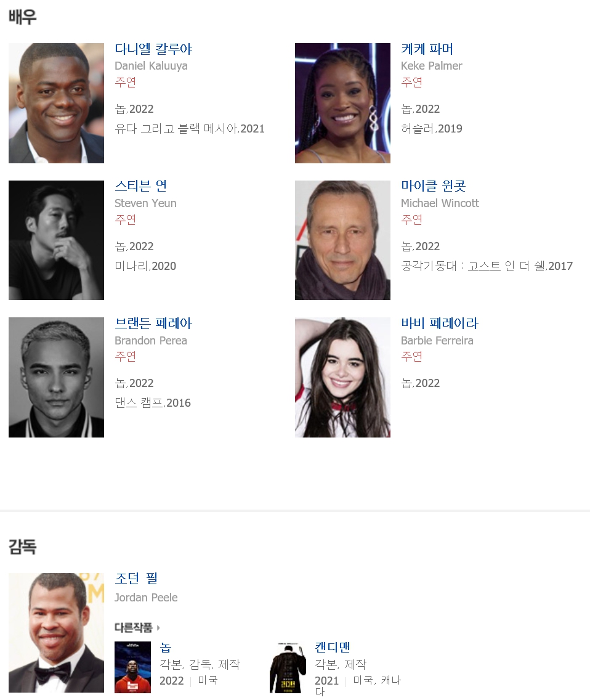Viewport: 590px width, 700px height.
Task: Open the 조던 필 director link
Action: (x=136, y=579)
